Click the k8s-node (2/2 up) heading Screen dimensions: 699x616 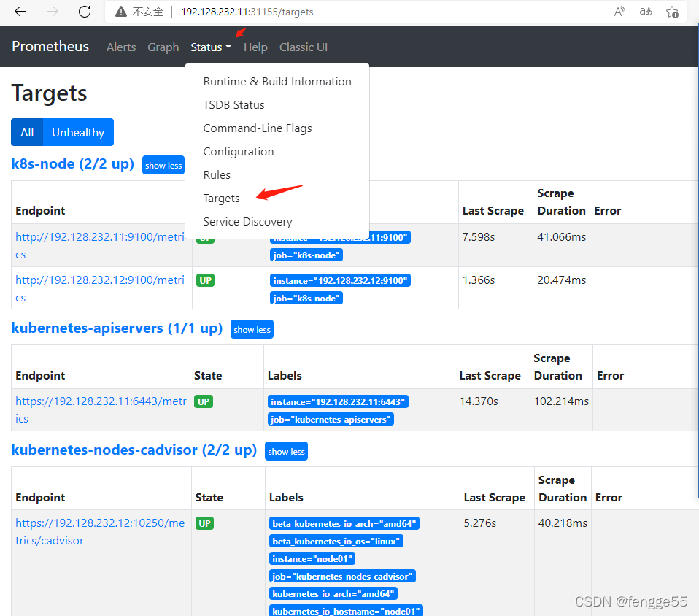click(x=73, y=163)
